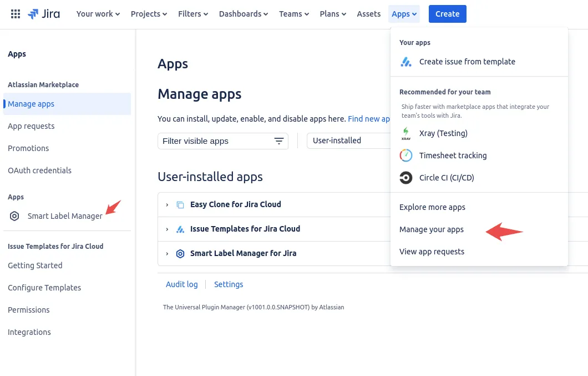This screenshot has height=376, width=588.
Task: Open the Dashboards dropdown menu
Action: click(244, 14)
